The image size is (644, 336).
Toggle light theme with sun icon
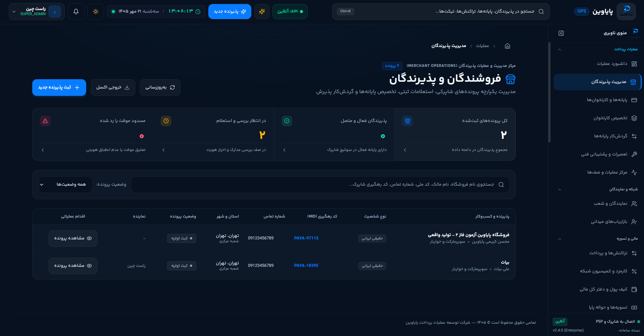point(96,12)
